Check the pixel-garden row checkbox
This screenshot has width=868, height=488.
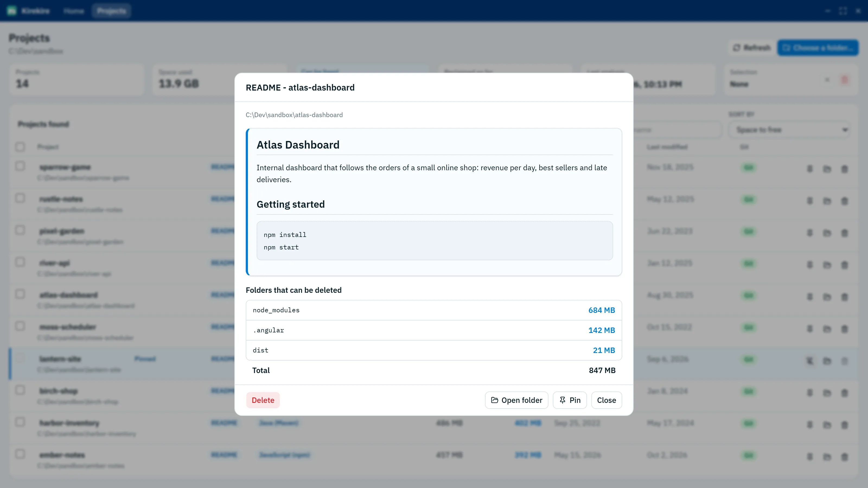click(20, 230)
